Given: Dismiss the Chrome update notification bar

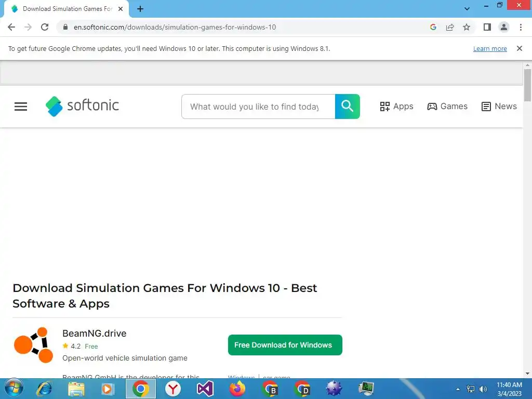Looking at the screenshot, I should coord(519,48).
